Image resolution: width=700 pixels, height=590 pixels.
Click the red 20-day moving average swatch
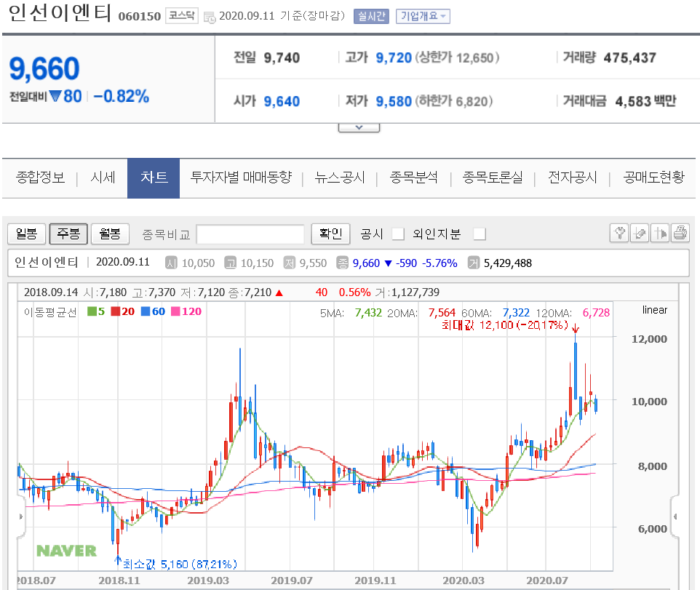click(x=116, y=311)
